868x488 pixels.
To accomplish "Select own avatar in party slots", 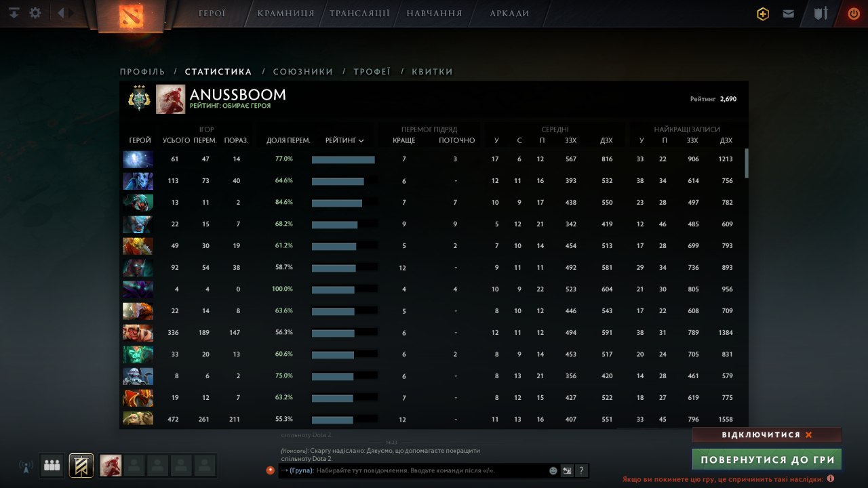I will tap(111, 465).
